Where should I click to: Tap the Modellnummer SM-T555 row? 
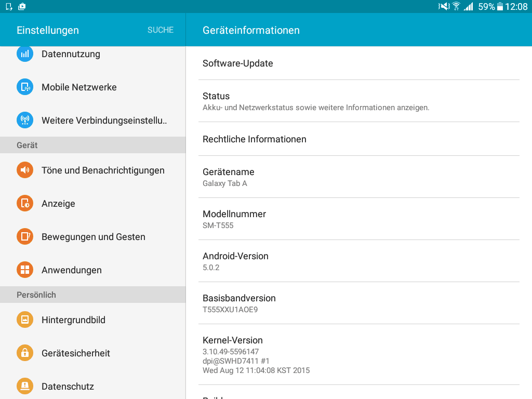(359, 219)
